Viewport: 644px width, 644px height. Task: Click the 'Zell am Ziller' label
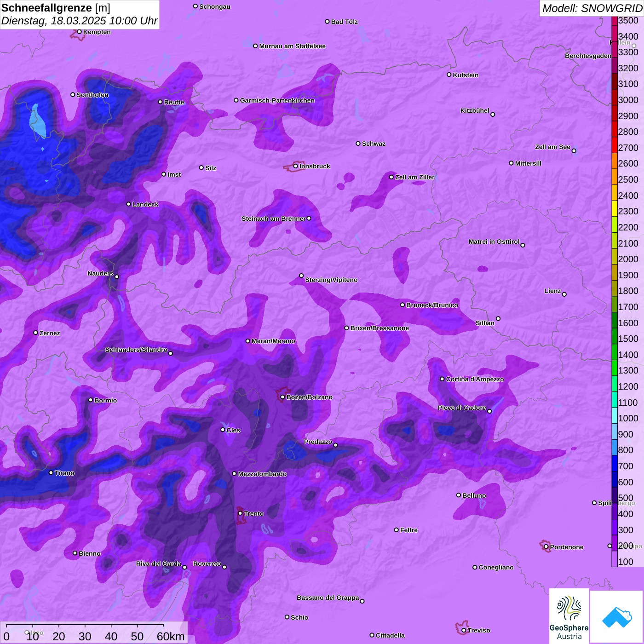coord(414,177)
